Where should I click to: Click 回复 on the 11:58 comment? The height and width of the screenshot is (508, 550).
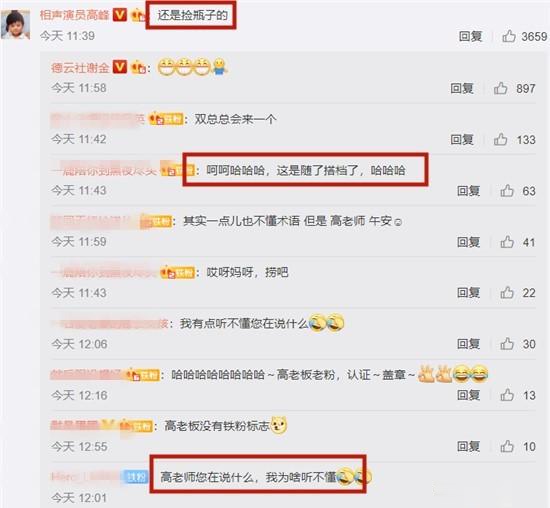pos(462,88)
